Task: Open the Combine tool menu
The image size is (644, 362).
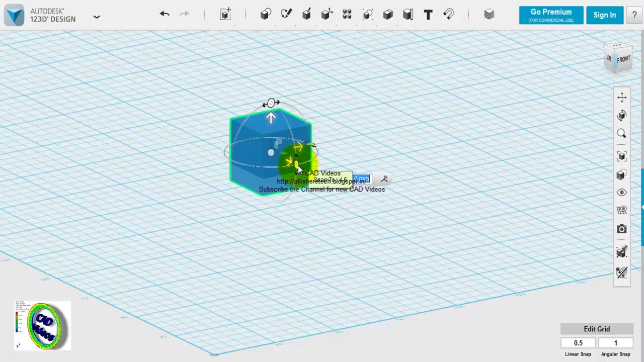Action: click(x=388, y=14)
